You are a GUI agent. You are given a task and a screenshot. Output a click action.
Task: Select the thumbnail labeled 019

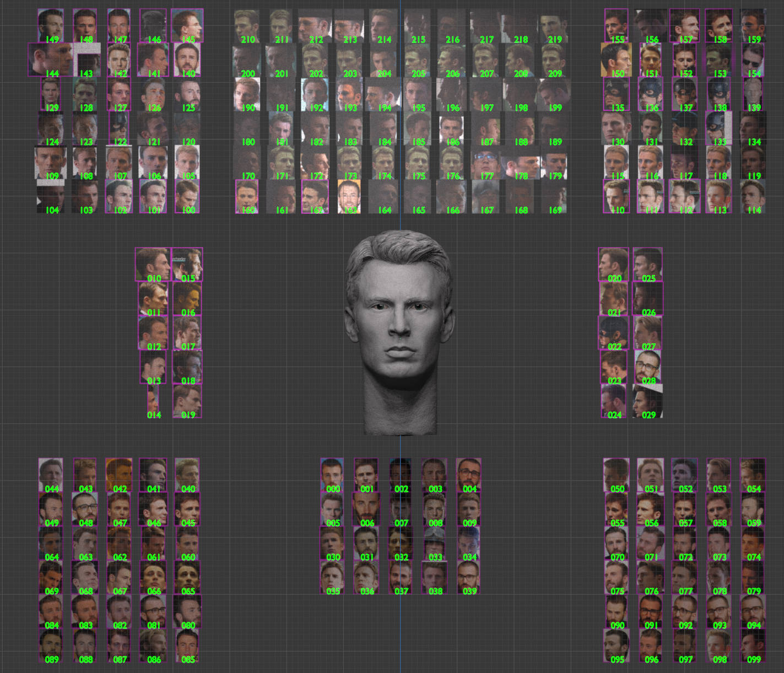(x=187, y=401)
